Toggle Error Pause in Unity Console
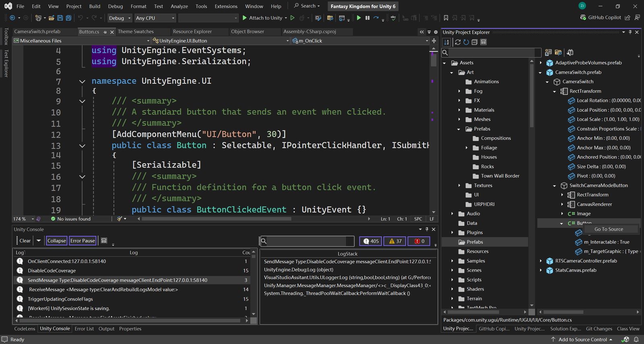 (83, 241)
